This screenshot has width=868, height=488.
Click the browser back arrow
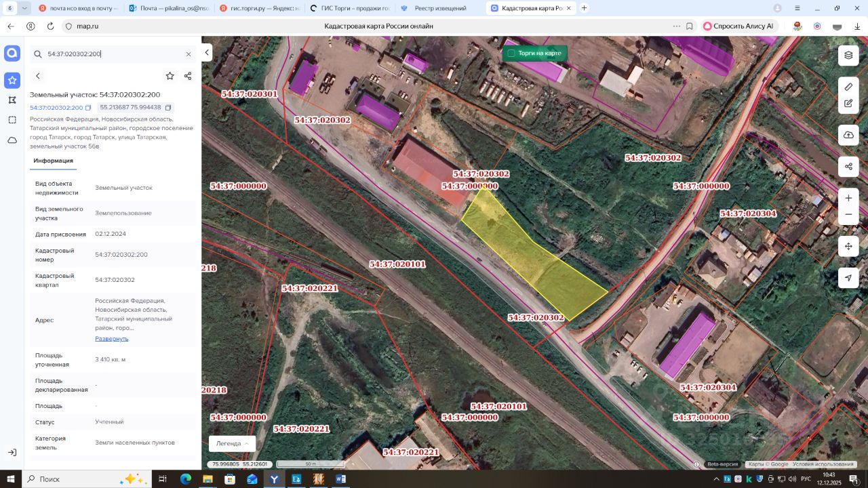11,26
